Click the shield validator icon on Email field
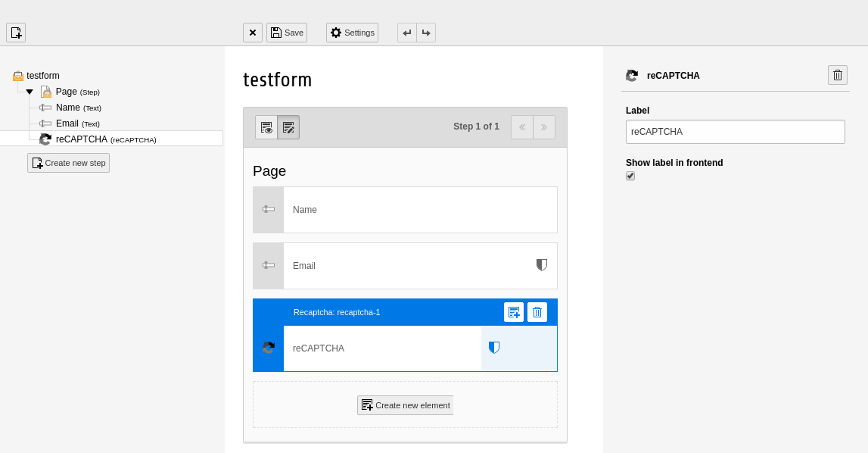The width and height of the screenshot is (868, 453). 541,265
